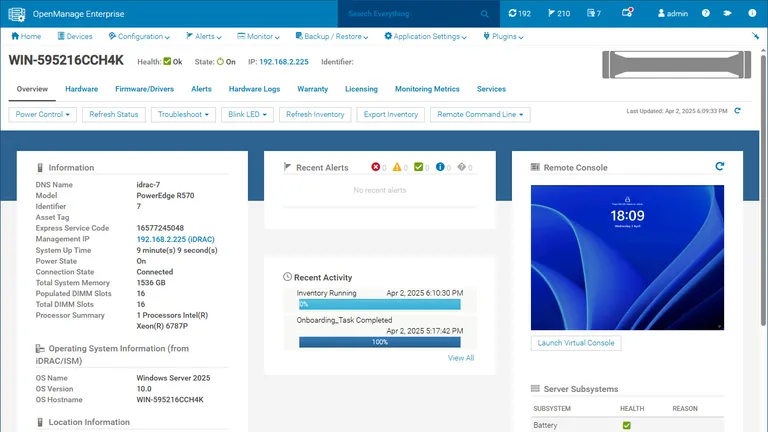Click the Remote Console screen thumbnail
Screen dimensions: 768x432
pyautogui.click(x=627, y=258)
